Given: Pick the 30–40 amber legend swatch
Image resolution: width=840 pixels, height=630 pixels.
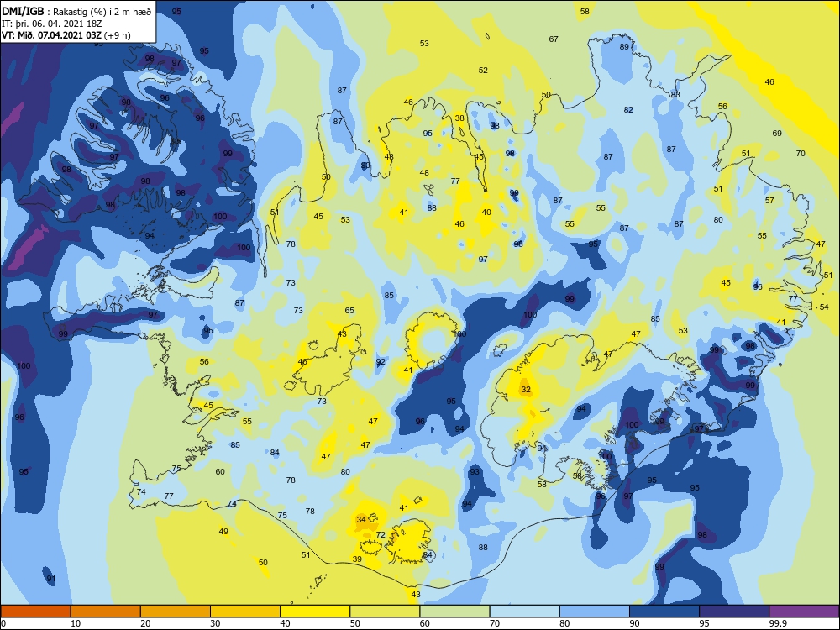Looking at the screenshot, I should pyautogui.click(x=245, y=612).
